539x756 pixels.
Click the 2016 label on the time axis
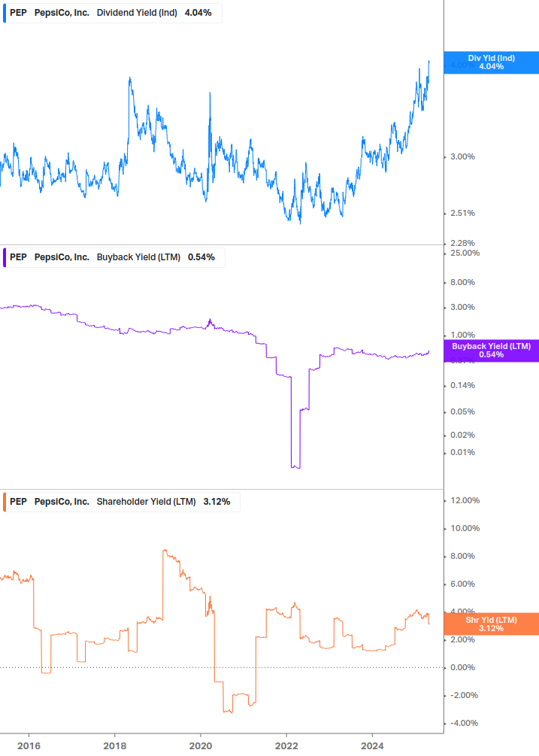click(29, 746)
